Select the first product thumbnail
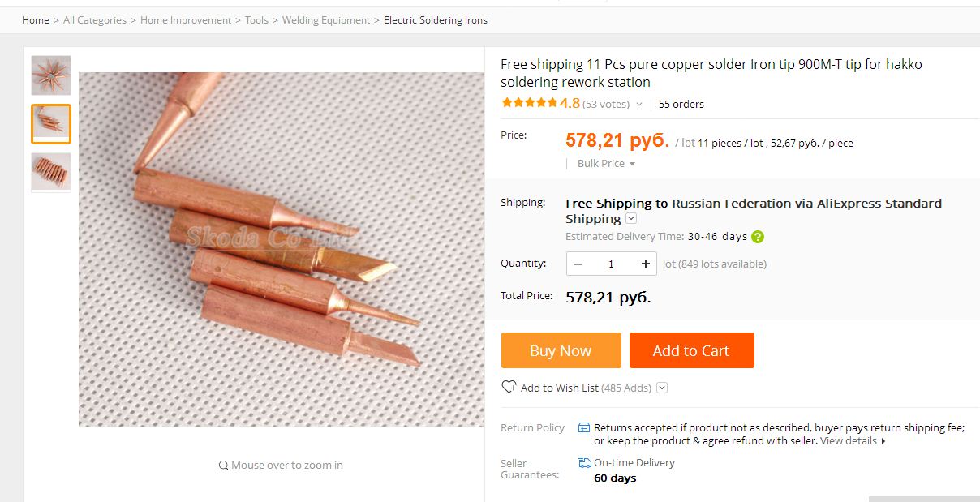Image resolution: width=980 pixels, height=502 pixels. point(51,75)
